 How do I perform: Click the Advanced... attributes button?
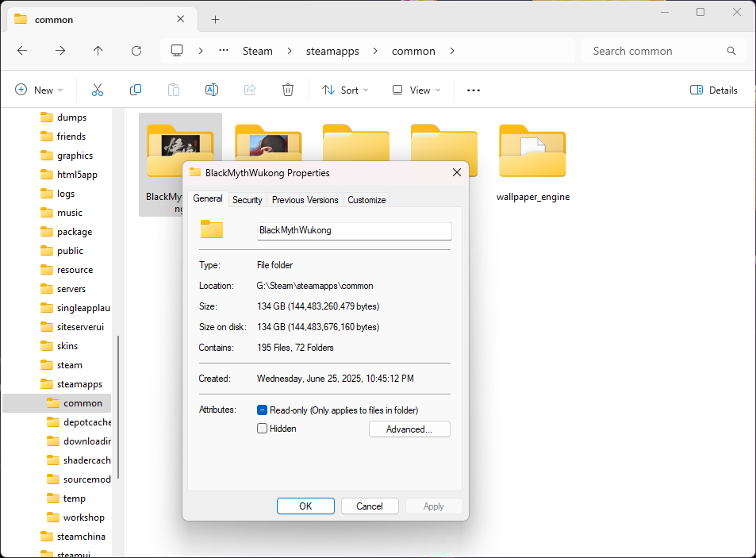point(409,429)
